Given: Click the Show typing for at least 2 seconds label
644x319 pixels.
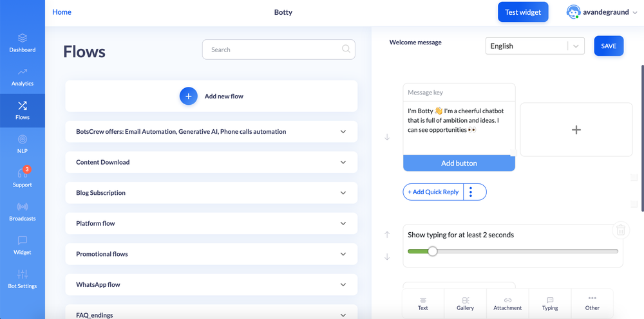Looking at the screenshot, I should pyautogui.click(x=461, y=235).
